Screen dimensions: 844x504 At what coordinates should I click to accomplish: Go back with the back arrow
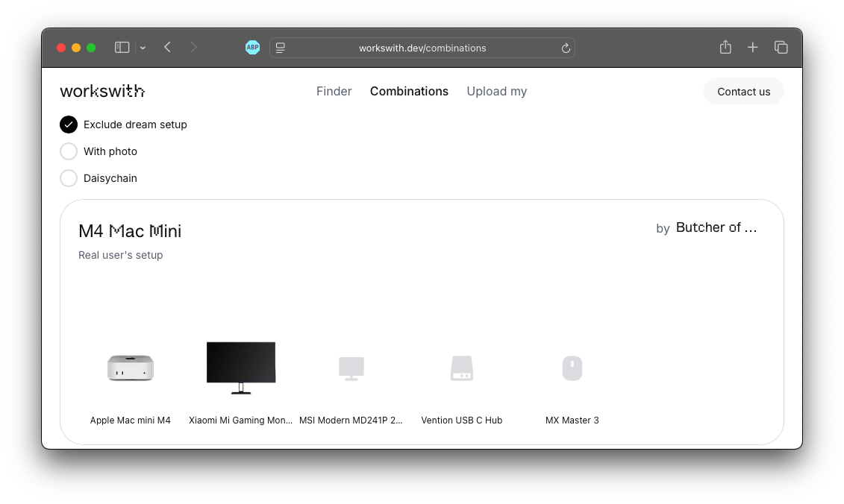pyautogui.click(x=168, y=48)
